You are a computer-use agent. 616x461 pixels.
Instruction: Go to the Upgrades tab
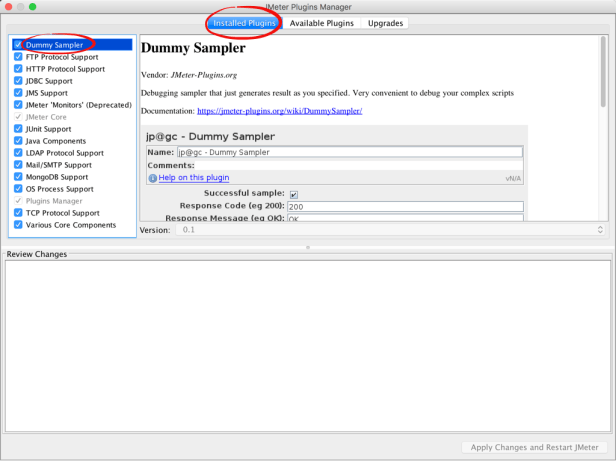385,23
